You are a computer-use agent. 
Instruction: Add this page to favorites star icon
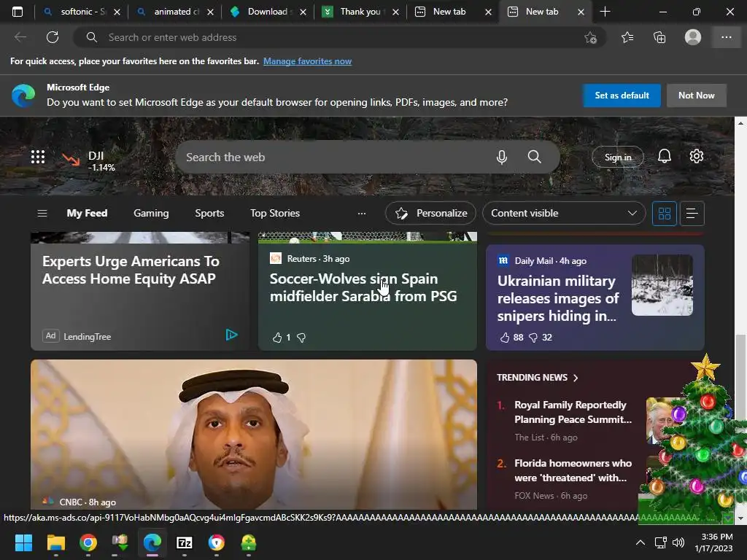(x=590, y=37)
